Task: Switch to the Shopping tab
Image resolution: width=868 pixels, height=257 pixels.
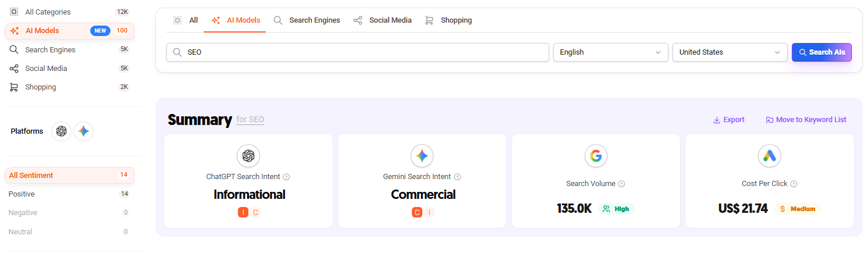Action: pos(448,20)
